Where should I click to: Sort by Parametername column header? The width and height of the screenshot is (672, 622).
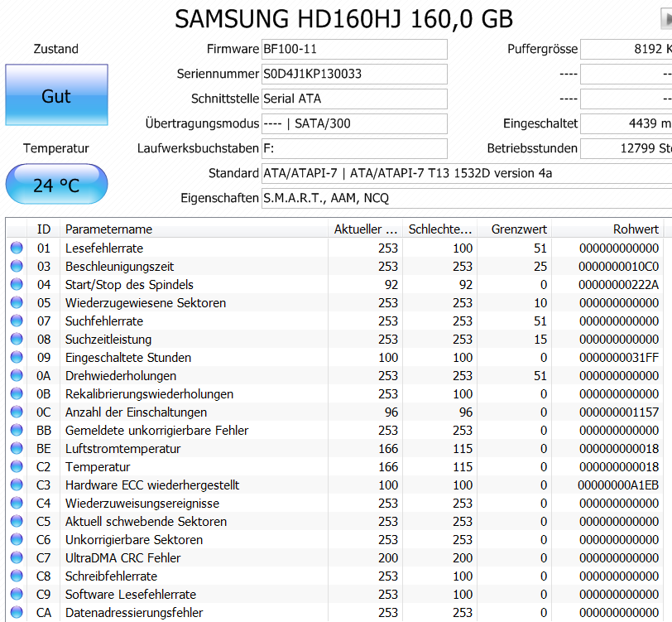click(194, 229)
